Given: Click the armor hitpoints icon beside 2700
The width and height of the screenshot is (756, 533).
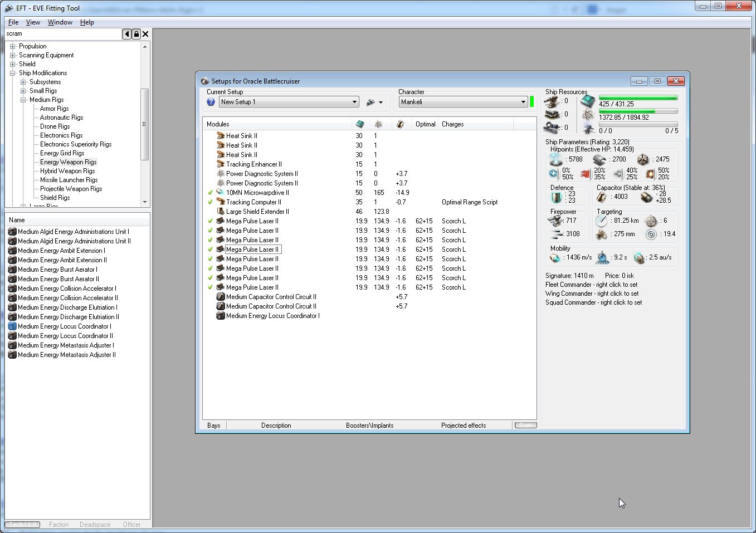Looking at the screenshot, I should pyautogui.click(x=600, y=160).
